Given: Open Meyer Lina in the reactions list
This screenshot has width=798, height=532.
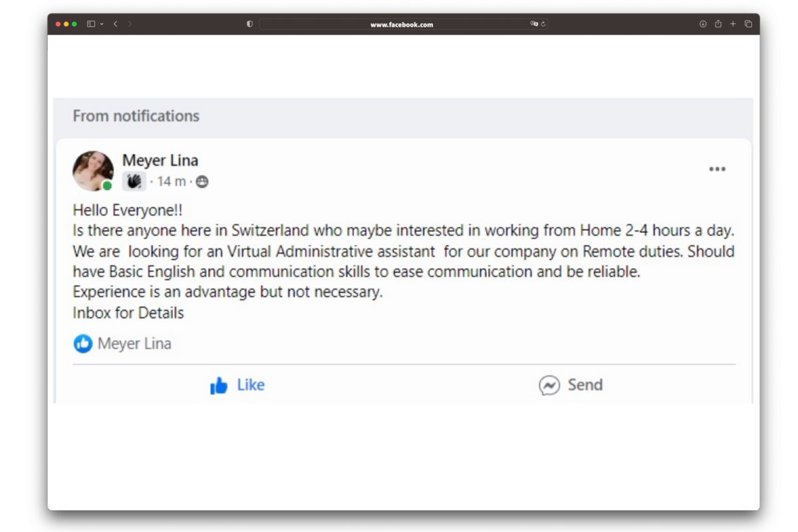Looking at the screenshot, I should coord(134,344).
